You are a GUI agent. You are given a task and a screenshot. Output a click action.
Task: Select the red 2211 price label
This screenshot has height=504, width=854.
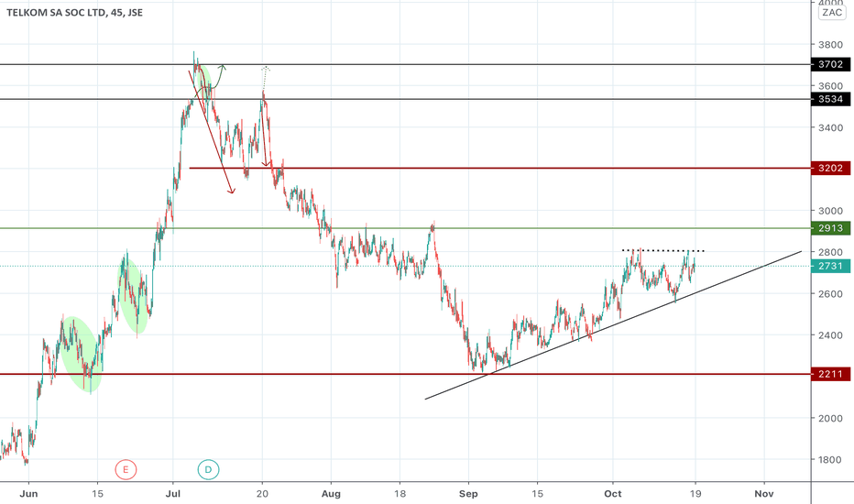coord(830,374)
